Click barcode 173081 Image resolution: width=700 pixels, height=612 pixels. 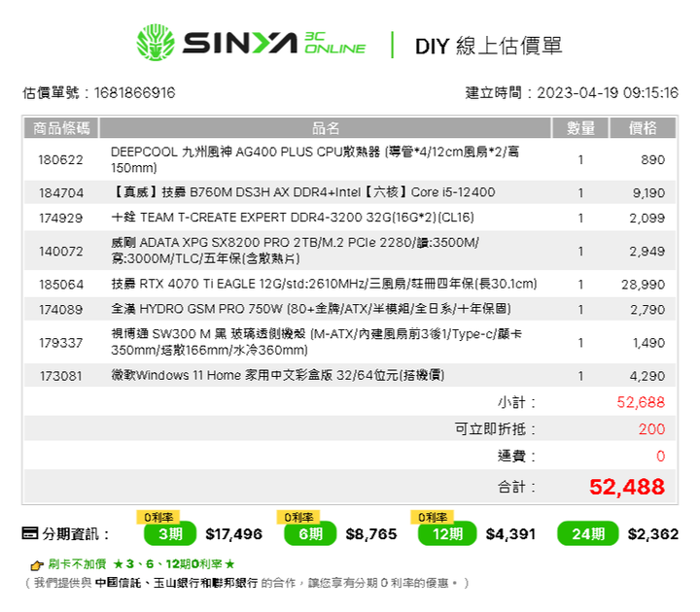60,376
